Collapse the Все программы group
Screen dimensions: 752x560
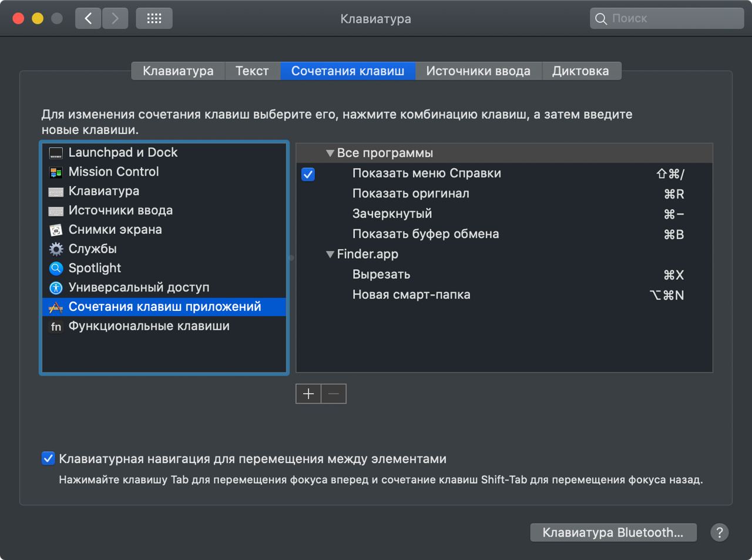[x=330, y=153]
